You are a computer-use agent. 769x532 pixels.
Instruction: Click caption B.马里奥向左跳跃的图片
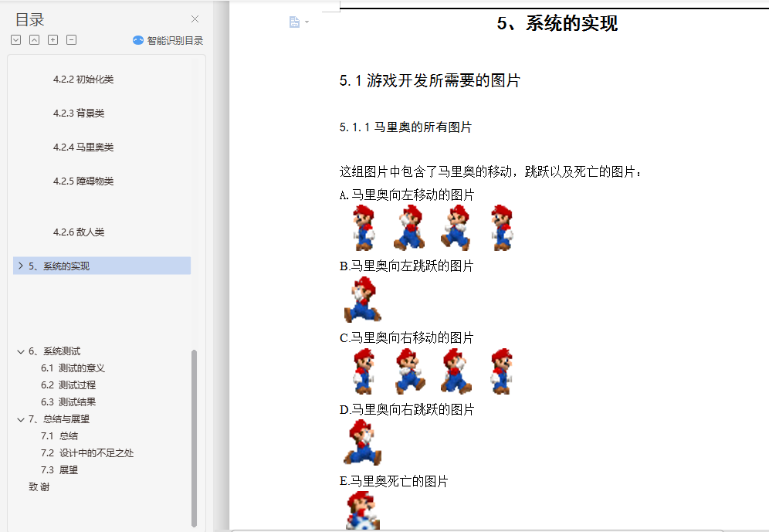407,266
